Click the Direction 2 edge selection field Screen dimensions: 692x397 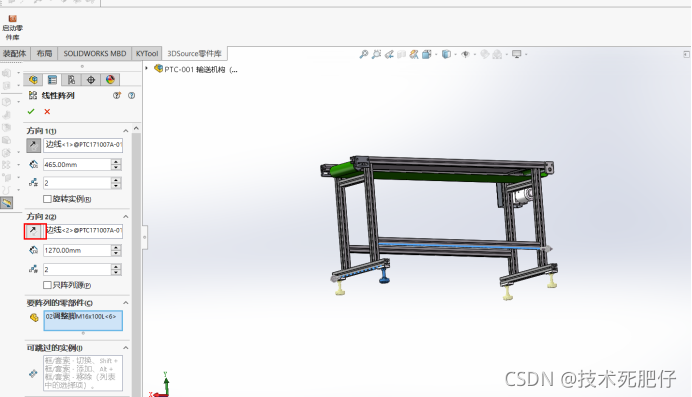click(x=83, y=231)
